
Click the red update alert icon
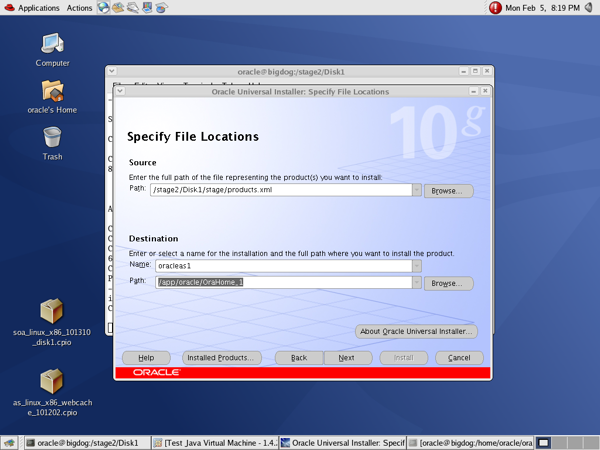pyautogui.click(x=495, y=8)
